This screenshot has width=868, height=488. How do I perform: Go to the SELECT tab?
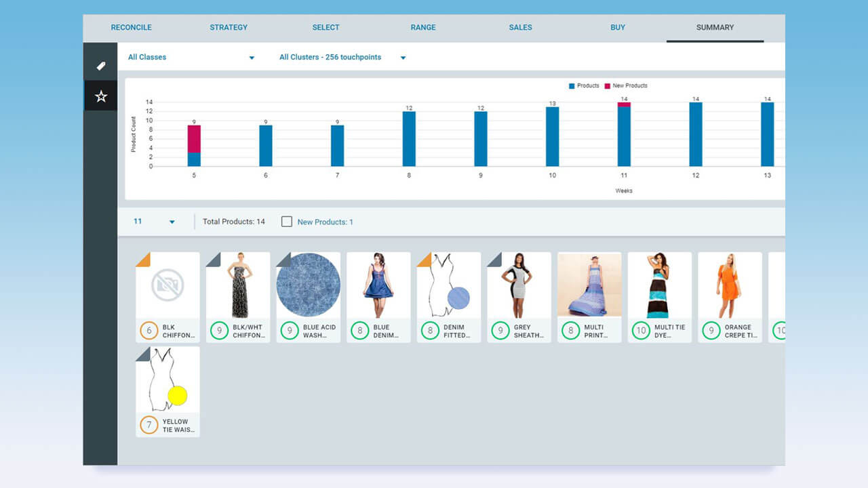[x=325, y=28]
